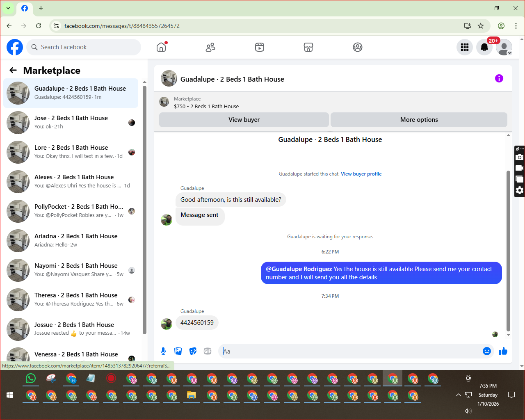Send a thumbs-up like
Screen dimensions: 525x420
pos(503,351)
